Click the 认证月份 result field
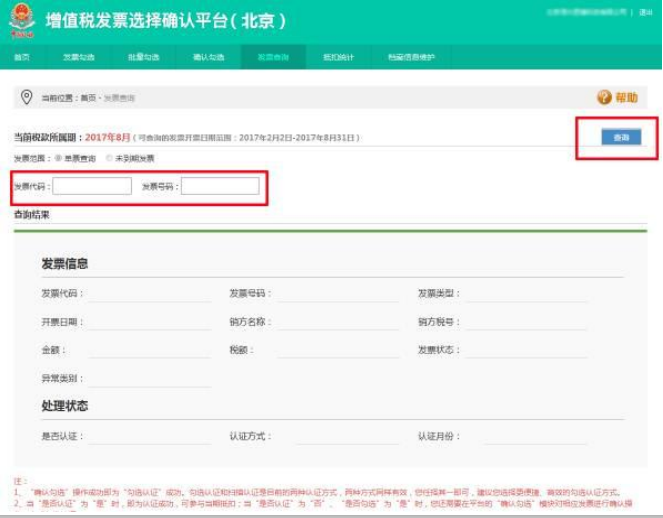The width and height of the screenshot is (663, 518). [x=536, y=436]
